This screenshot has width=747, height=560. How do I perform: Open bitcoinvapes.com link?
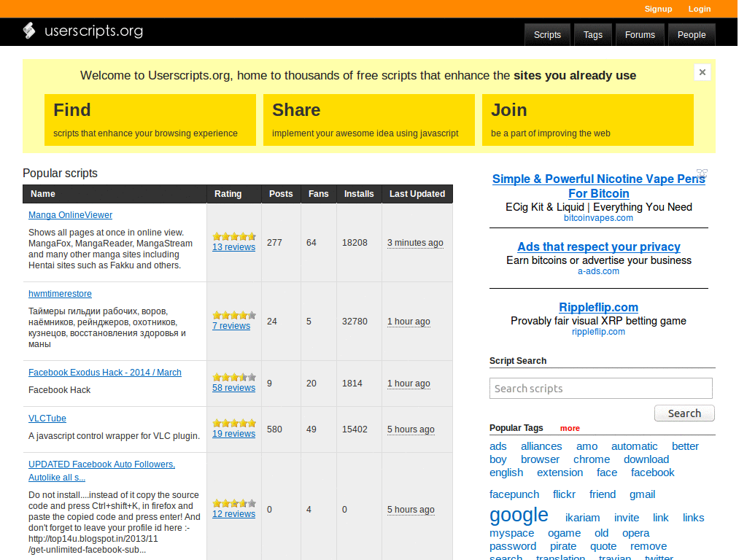[598, 218]
